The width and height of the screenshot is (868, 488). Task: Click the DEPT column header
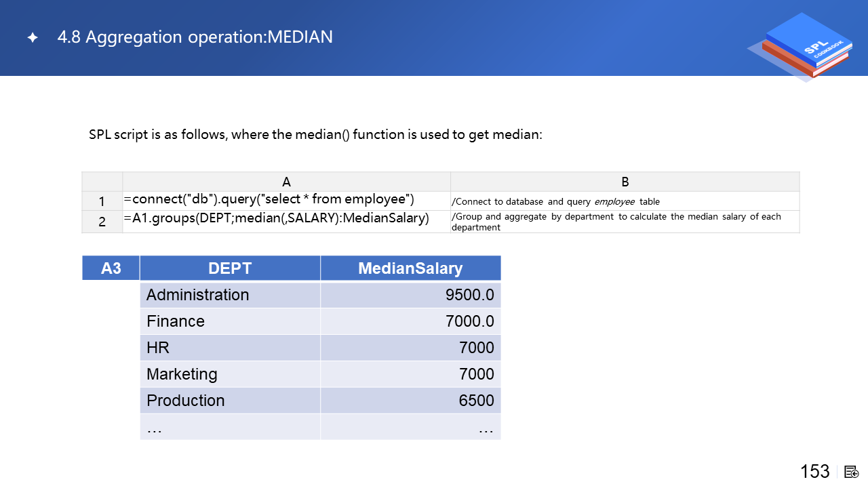click(x=230, y=268)
